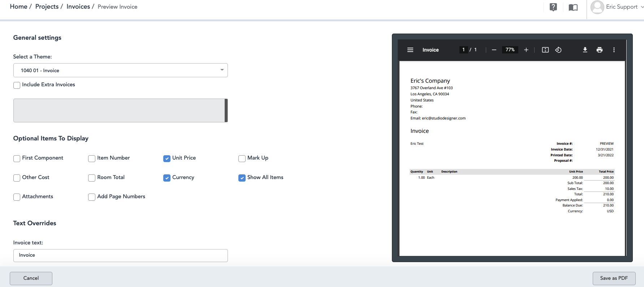
Task: Zoom out the PDF preview
Action: [x=494, y=50]
